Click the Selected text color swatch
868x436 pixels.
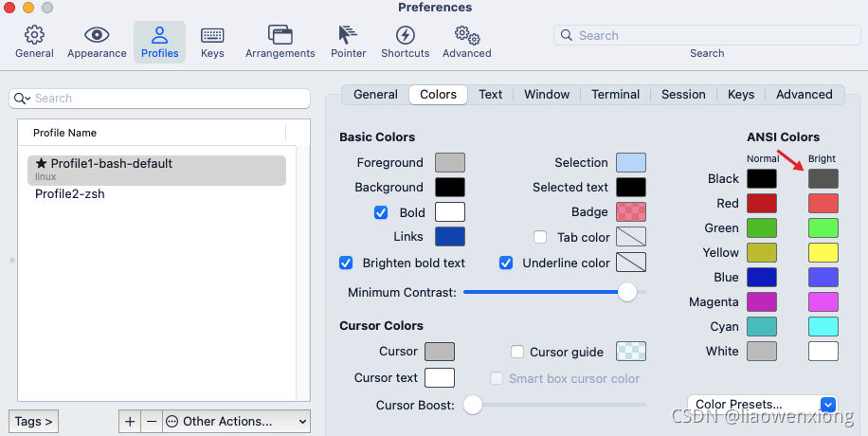coord(631,188)
